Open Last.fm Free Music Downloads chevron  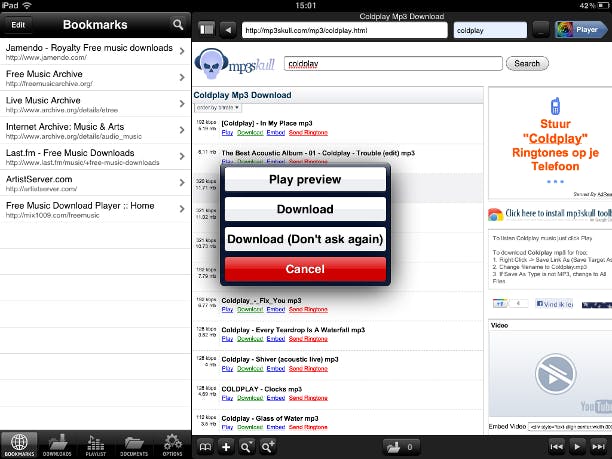point(182,156)
